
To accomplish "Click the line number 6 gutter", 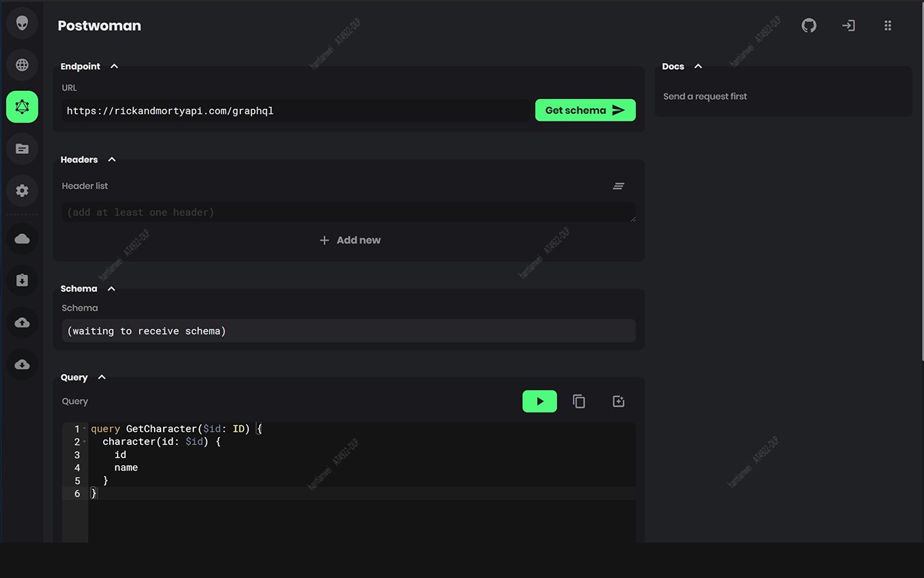I will 77,494.
